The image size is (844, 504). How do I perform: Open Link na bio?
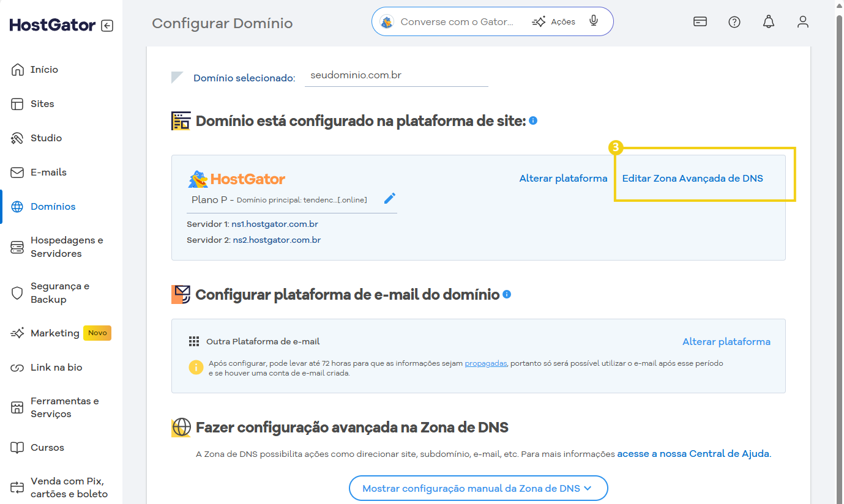[x=56, y=368]
